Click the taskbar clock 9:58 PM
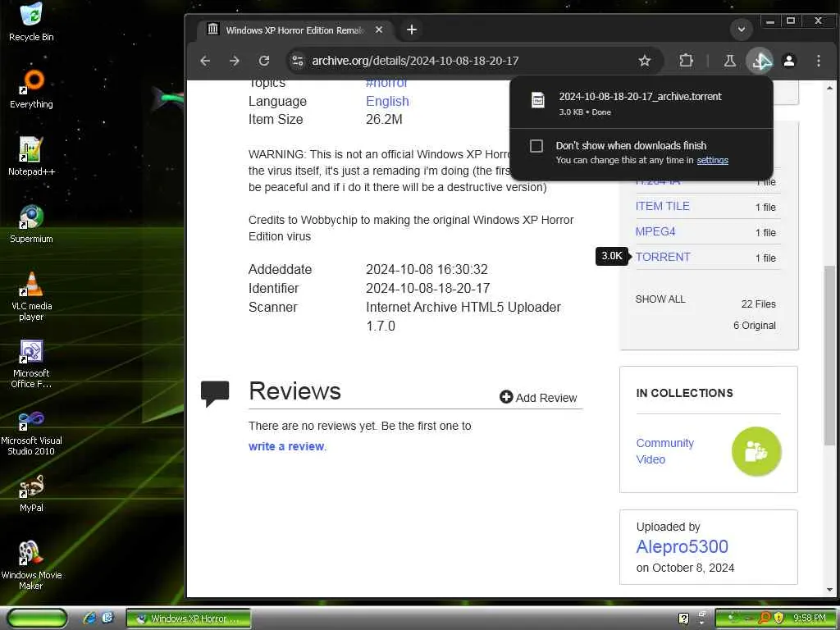 click(809, 619)
